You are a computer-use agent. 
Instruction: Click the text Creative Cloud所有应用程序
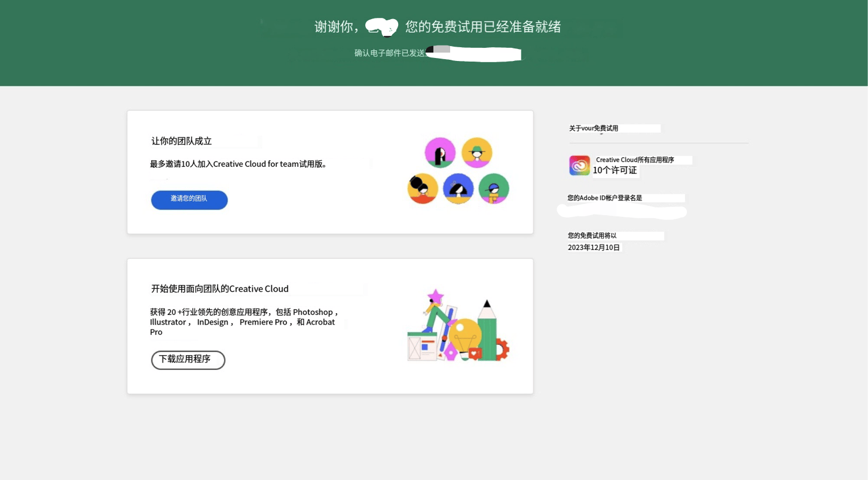point(635,160)
